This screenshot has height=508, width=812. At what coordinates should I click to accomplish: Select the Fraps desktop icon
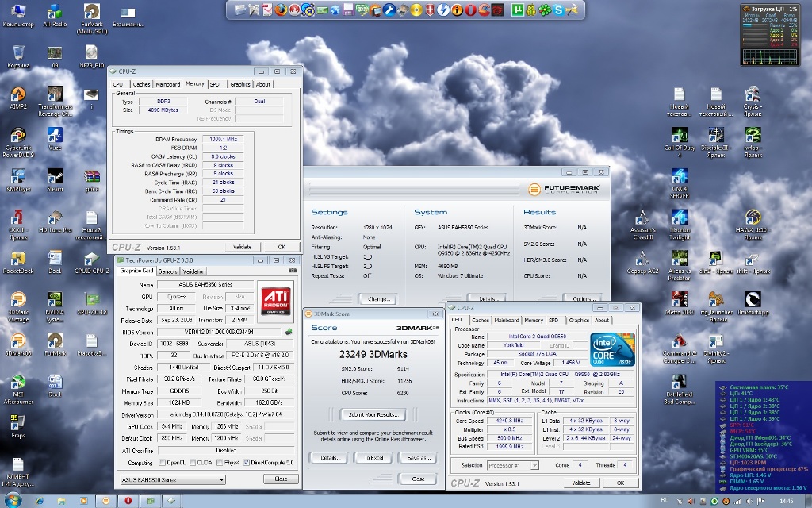18,426
